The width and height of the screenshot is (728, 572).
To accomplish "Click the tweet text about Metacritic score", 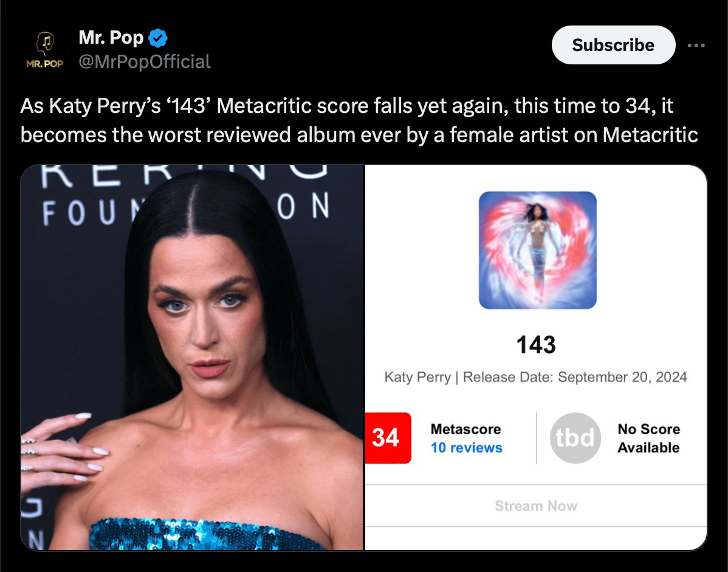I will tap(359, 120).
